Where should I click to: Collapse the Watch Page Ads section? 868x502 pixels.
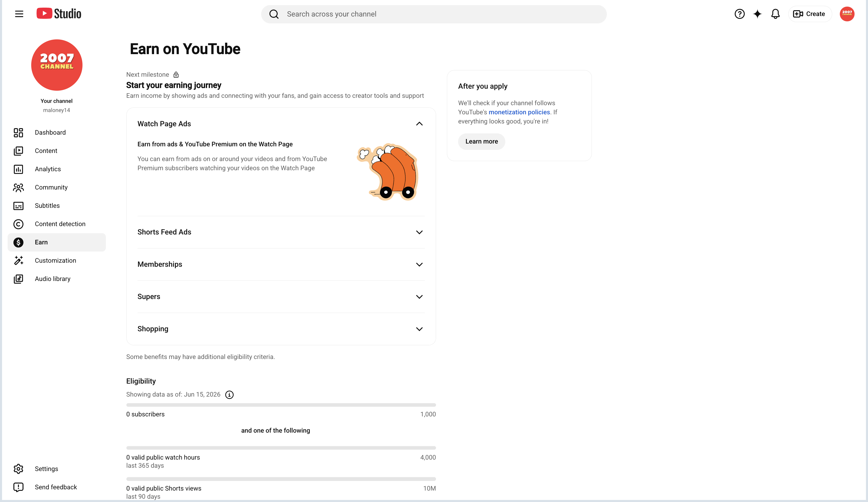[419, 123]
